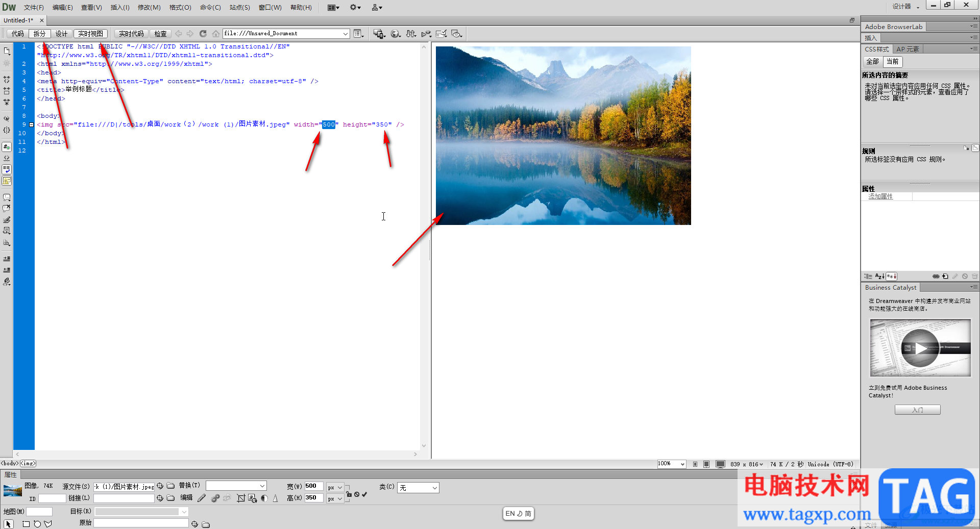Click show category view icon in CSS panel
This screenshot has height=529, width=980.
click(868, 276)
